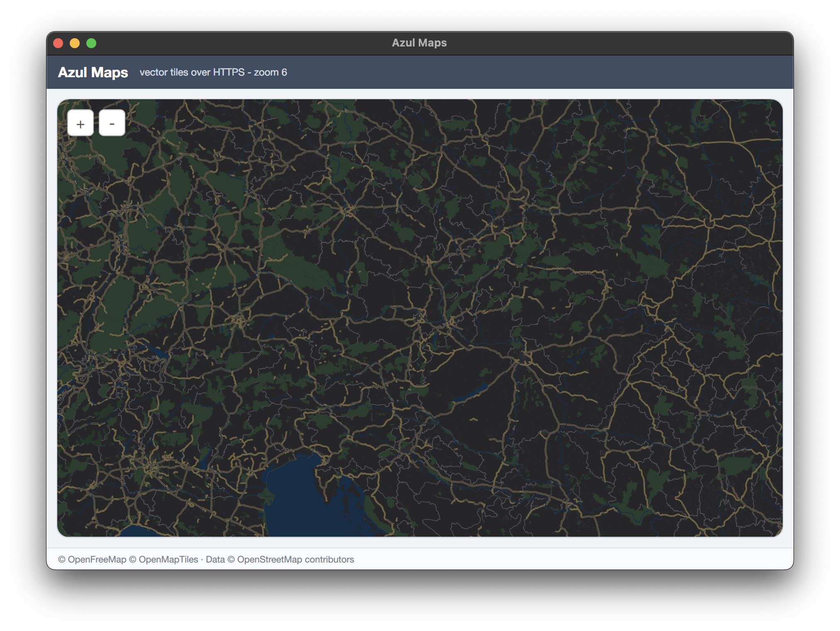Zoom in with the plus button

[81, 123]
